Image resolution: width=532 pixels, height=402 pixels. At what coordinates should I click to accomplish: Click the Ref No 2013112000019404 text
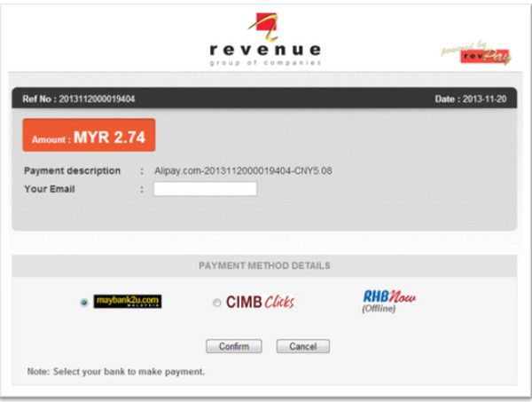pyautogui.click(x=79, y=99)
